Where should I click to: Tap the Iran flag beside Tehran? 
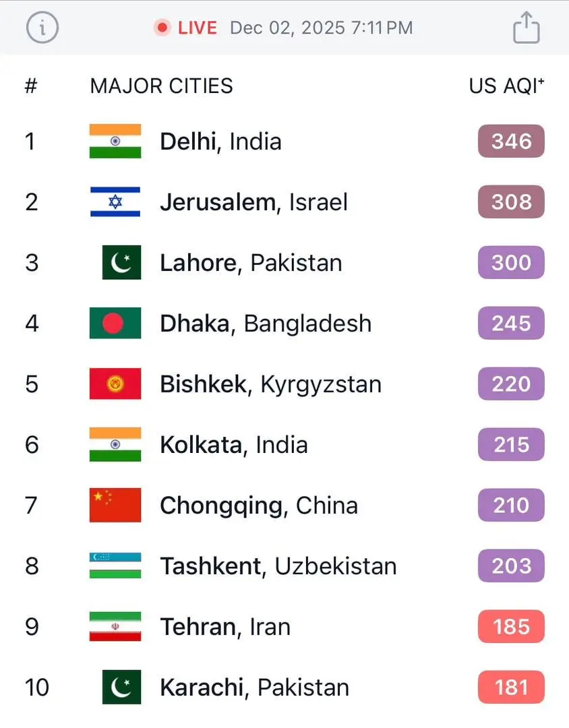115,627
